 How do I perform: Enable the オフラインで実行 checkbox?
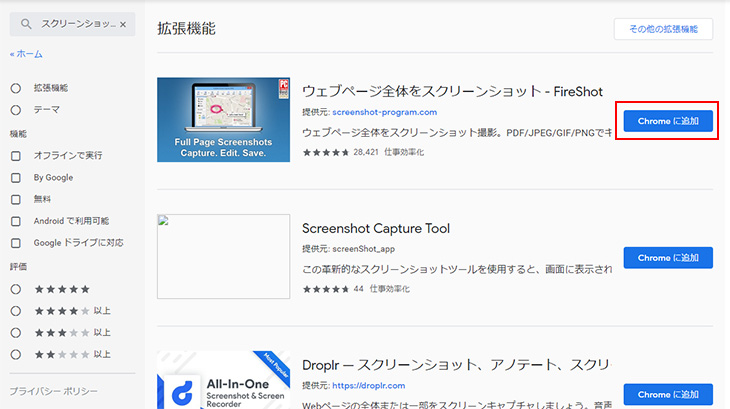(x=16, y=156)
